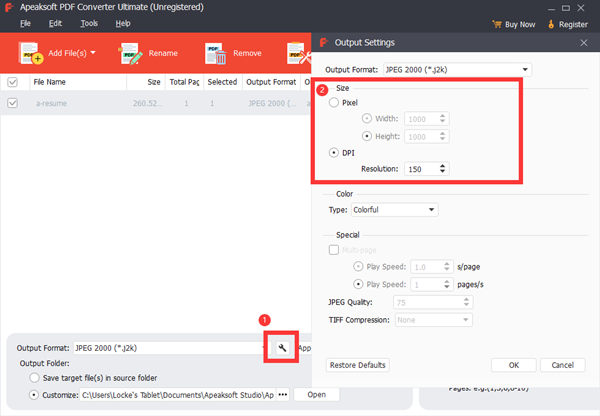Click the Resolution value field
Image resolution: width=600 pixels, height=416 pixels.
pyautogui.click(x=422, y=169)
